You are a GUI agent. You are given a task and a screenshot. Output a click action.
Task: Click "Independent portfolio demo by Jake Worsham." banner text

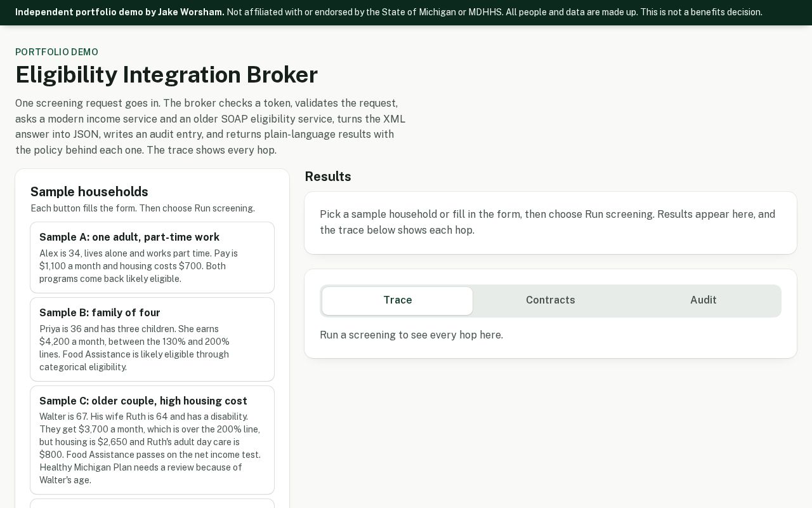click(x=120, y=12)
